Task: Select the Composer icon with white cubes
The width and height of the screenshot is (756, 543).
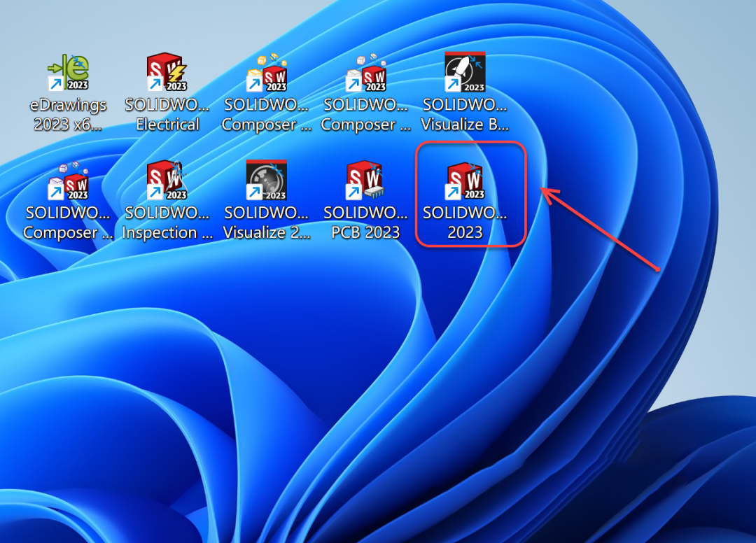Action: (x=366, y=73)
